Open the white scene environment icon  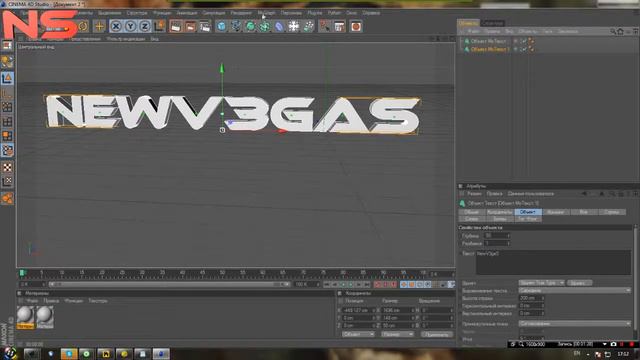point(293,27)
